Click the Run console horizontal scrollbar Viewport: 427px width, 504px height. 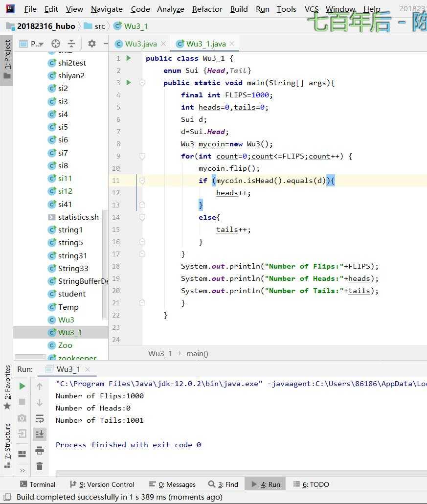coord(241,473)
